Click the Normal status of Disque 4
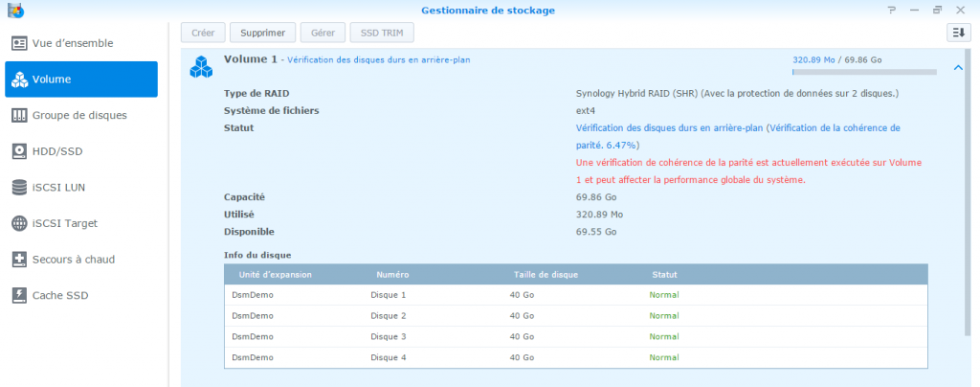Screen dimensions: 980x387 coord(664,357)
